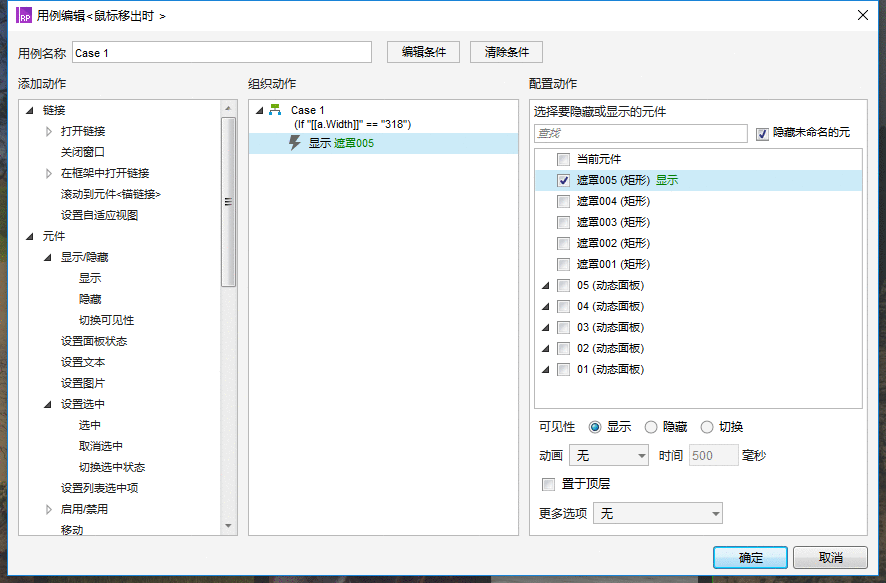Expand the 01 (动态面板) tree arrow
Image resolution: width=886 pixels, height=583 pixels.
(546, 369)
